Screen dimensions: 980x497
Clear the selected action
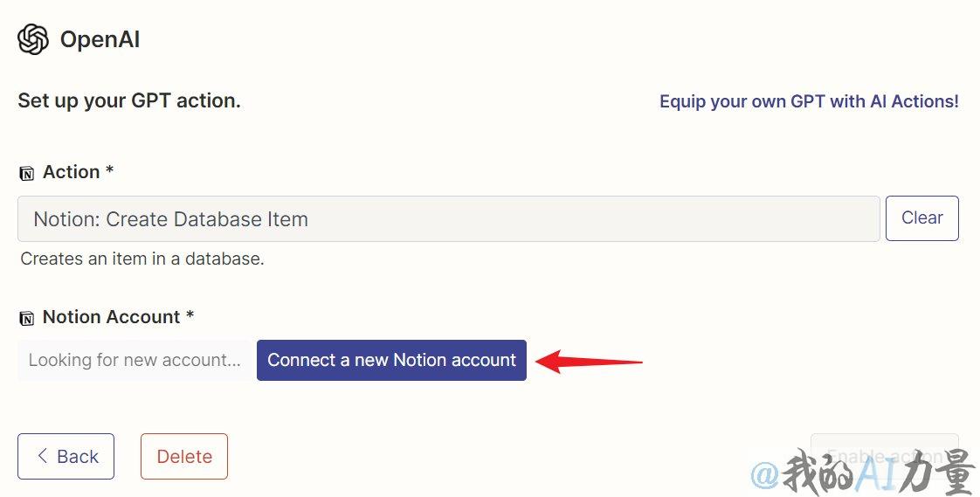[x=921, y=217]
